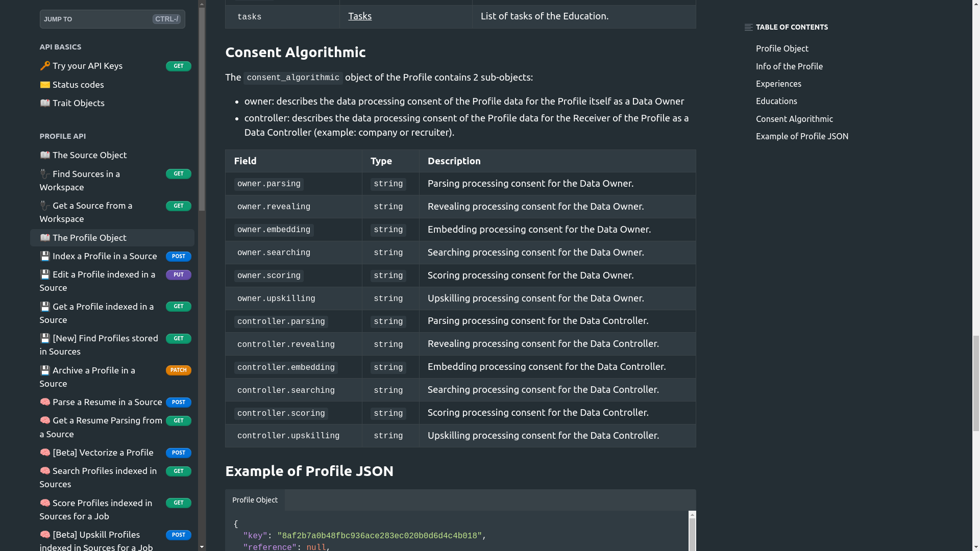Click the sidebar scroll down arrow
The image size is (980, 551).
[202, 547]
